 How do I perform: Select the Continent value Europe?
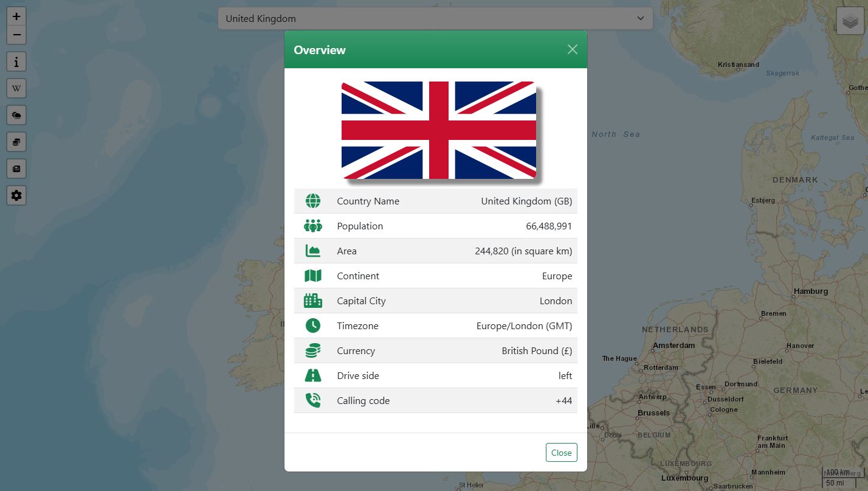tap(557, 276)
